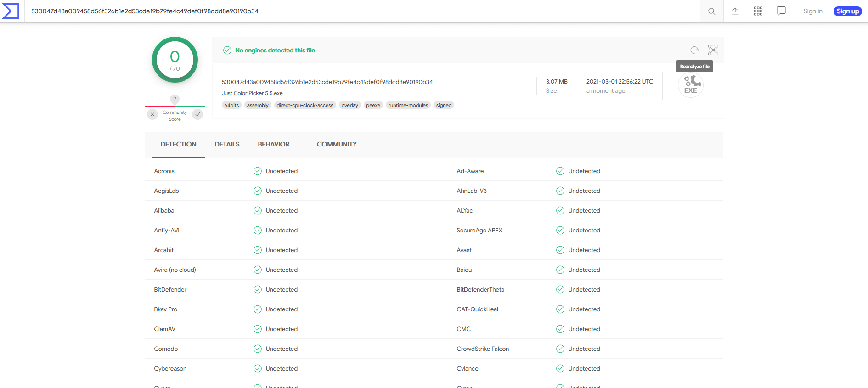Click the direct-cpu-clock-access tag
Viewport: 868px width, 388px height.
click(305, 105)
